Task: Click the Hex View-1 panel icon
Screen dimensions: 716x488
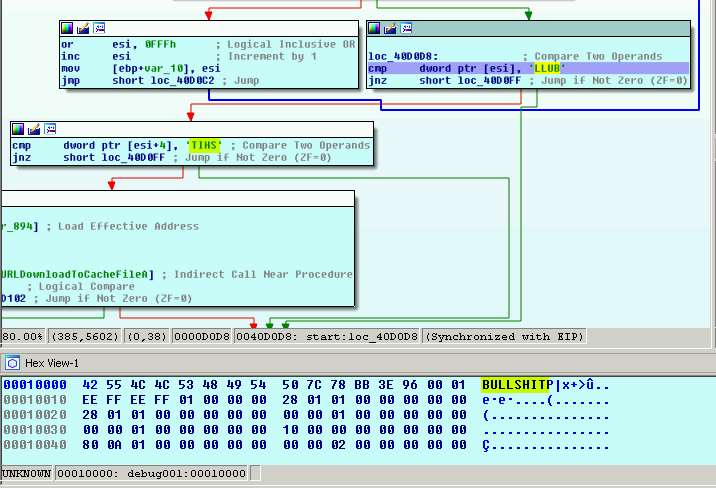Action: coord(13,363)
